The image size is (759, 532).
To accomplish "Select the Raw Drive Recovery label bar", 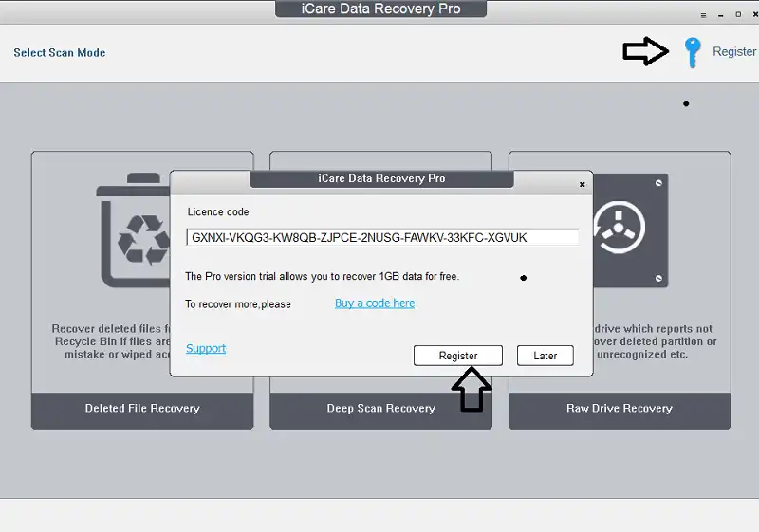I will [x=620, y=409].
